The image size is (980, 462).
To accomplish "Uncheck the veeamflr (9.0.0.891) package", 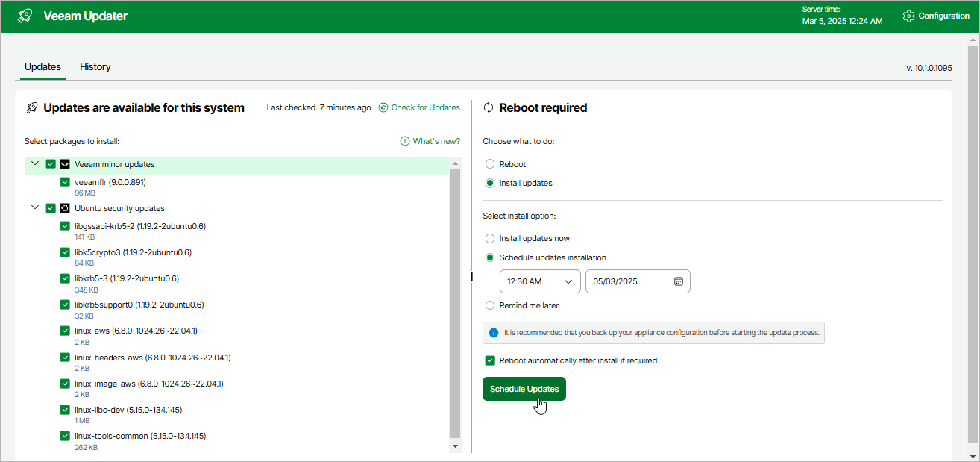I will 65,182.
